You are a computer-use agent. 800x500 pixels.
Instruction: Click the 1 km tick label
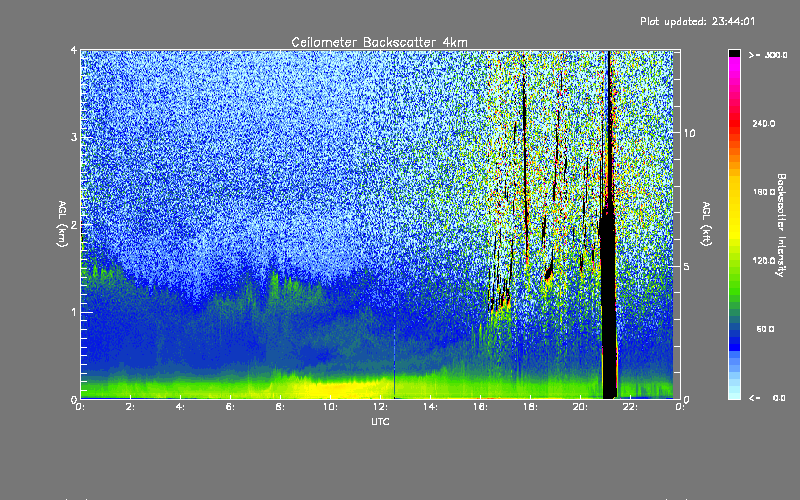tap(74, 312)
